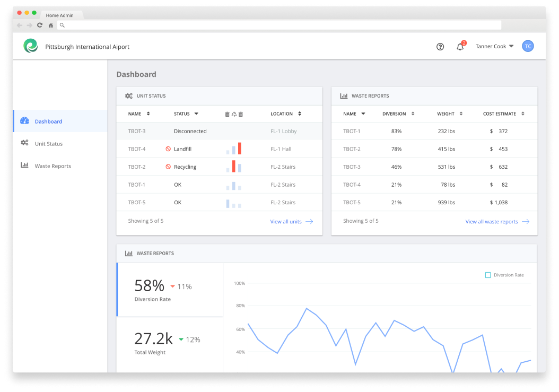This screenshot has width=559, height=392.
Task: Follow the View all waste reports link
Action: click(x=492, y=222)
